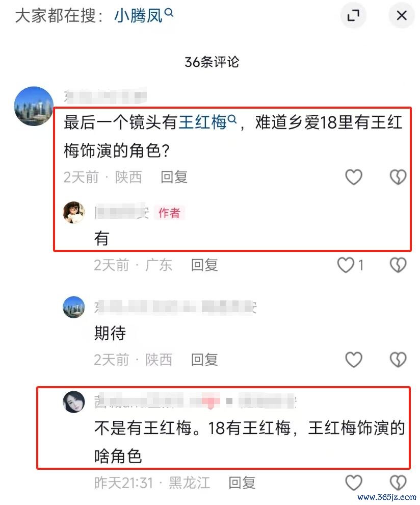Open the city skyline avatar profile
420x505 pixels.
(34, 106)
